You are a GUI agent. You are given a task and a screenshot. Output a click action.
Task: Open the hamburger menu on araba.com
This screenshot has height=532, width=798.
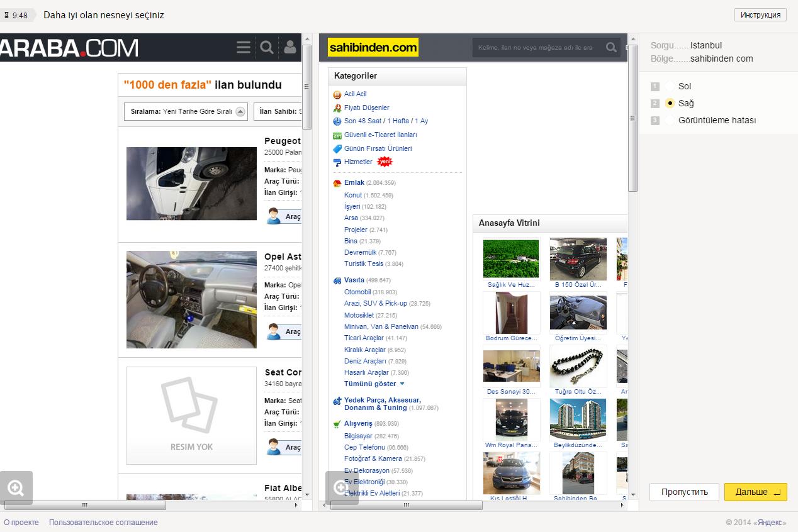pyautogui.click(x=244, y=47)
